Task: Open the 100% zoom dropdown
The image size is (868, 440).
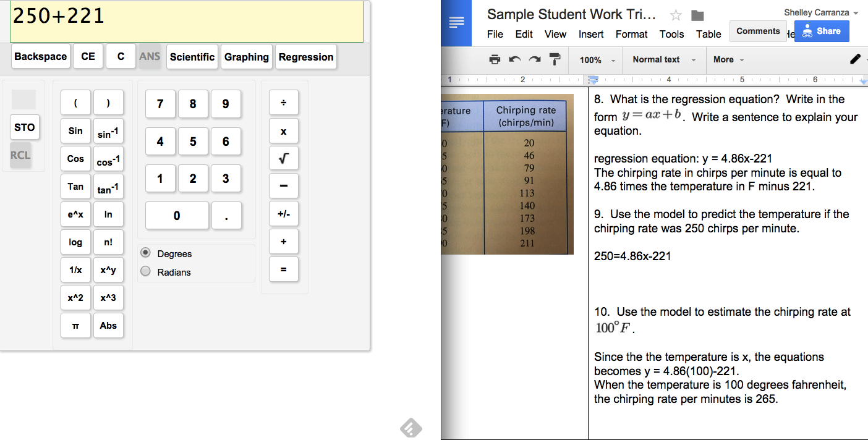Action: 597,60
